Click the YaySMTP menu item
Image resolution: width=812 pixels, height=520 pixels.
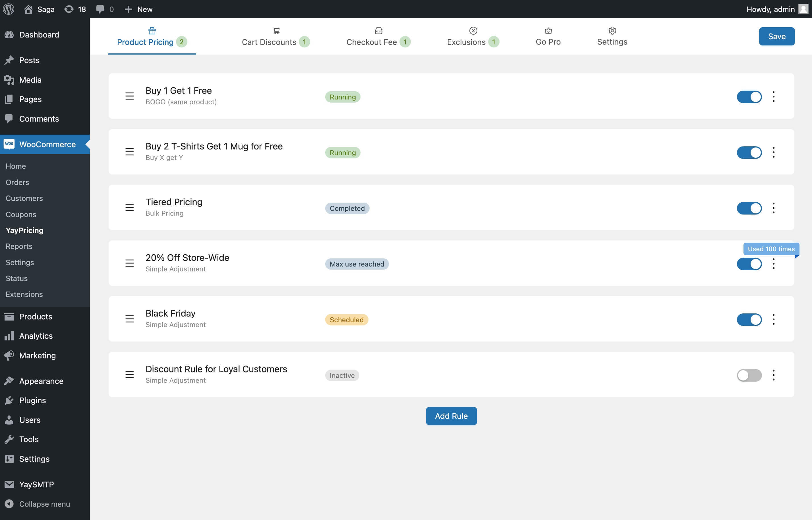coord(37,484)
